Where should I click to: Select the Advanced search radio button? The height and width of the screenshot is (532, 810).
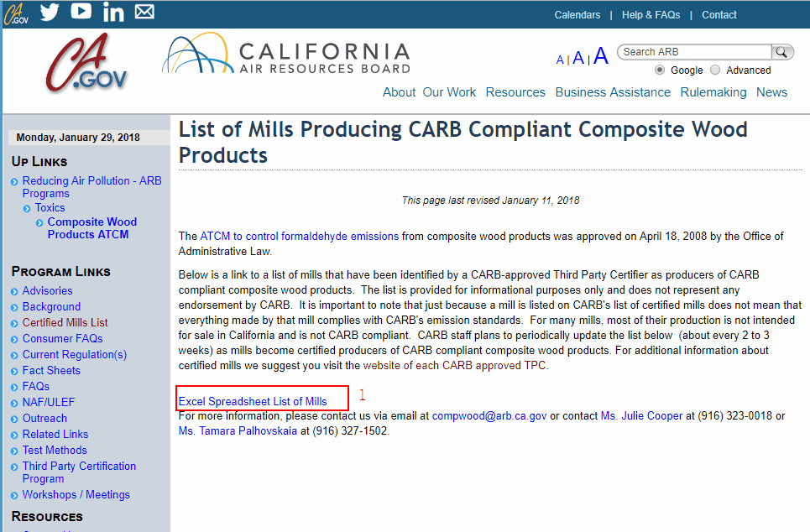click(x=715, y=70)
